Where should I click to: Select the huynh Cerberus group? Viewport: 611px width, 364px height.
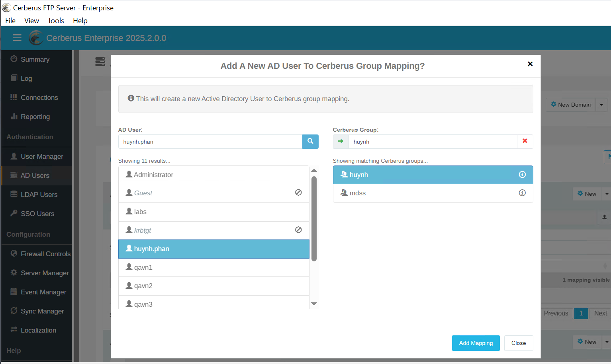(x=433, y=175)
